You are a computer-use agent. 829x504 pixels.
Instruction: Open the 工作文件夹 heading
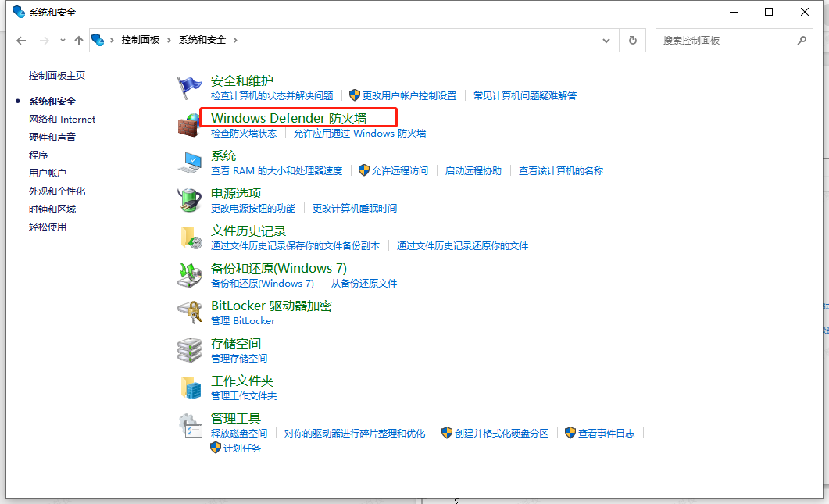coord(242,381)
